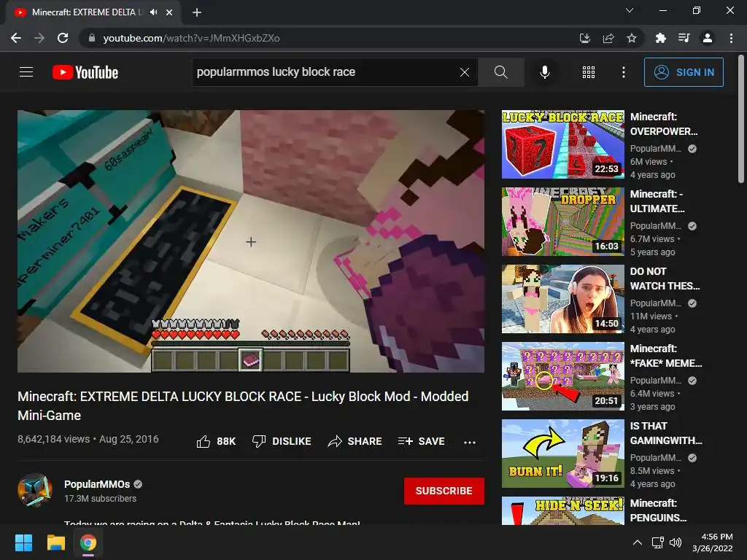Open 'Minecraft: - ULTIMATE...' video title
The image size is (747, 560).
[x=657, y=201]
